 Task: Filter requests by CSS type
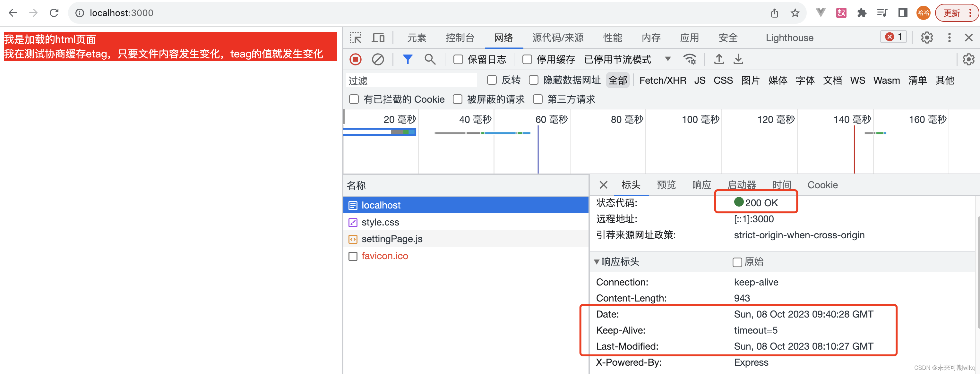(x=723, y=80)
